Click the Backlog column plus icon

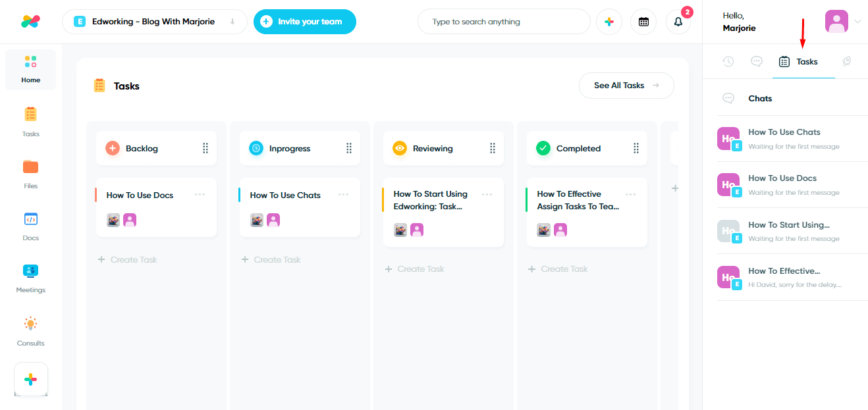(x=113, y=148)
